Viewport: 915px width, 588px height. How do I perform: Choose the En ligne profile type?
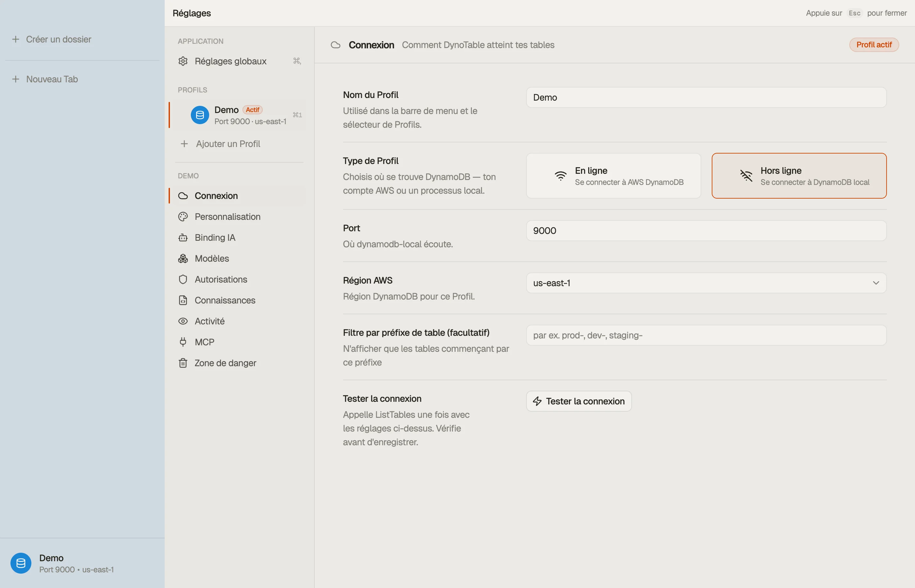613,176
